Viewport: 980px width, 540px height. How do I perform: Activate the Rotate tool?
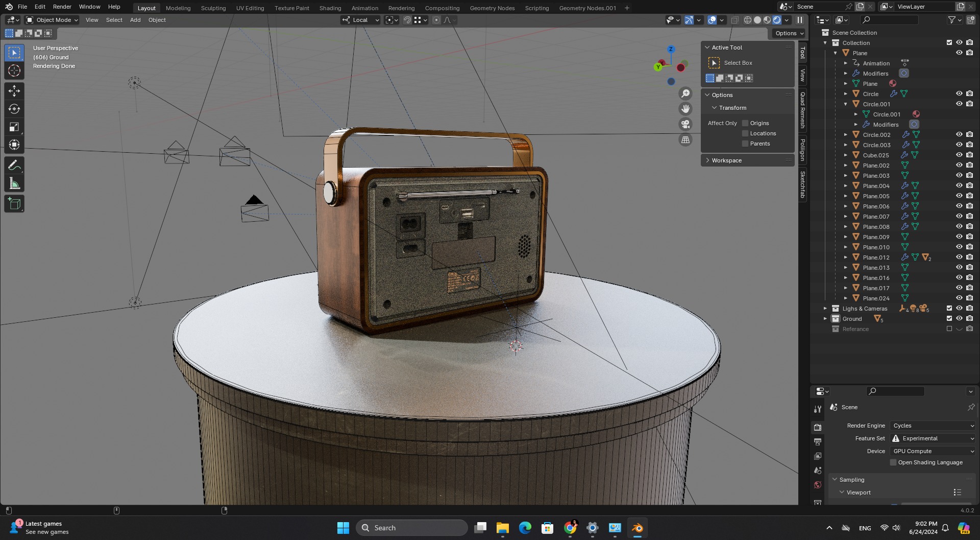coord(14,109)
